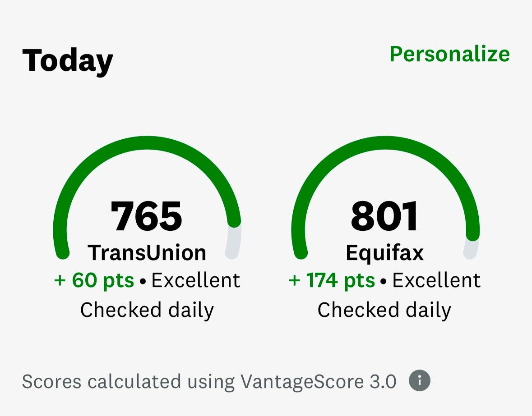Viewport: 532px width, 416px height.
Task: Tap the TransUnion score 765
Action: (x=147, y=217)
